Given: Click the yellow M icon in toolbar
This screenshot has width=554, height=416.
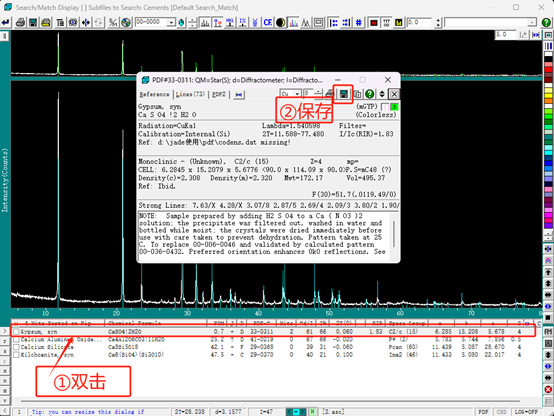Looking at the screenshot, I should click(399, 23).
